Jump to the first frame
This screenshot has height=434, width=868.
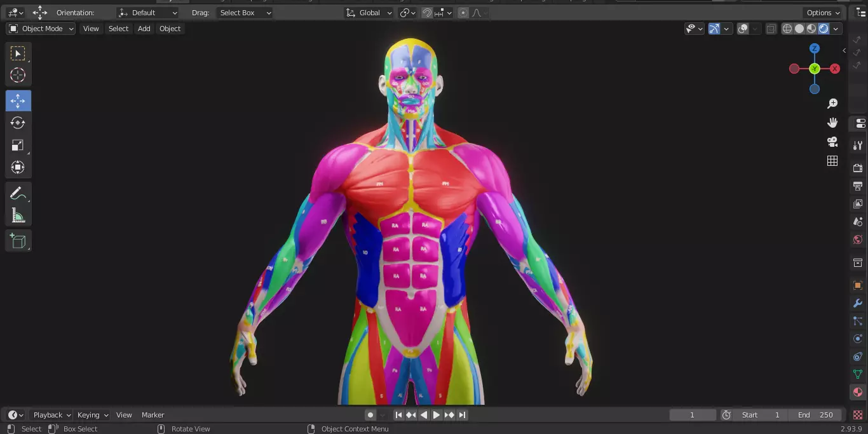click(398, 415)
